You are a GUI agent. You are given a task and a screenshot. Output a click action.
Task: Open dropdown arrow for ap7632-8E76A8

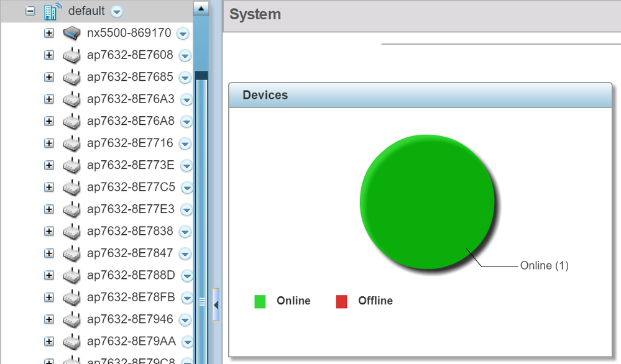click(186, 122)
